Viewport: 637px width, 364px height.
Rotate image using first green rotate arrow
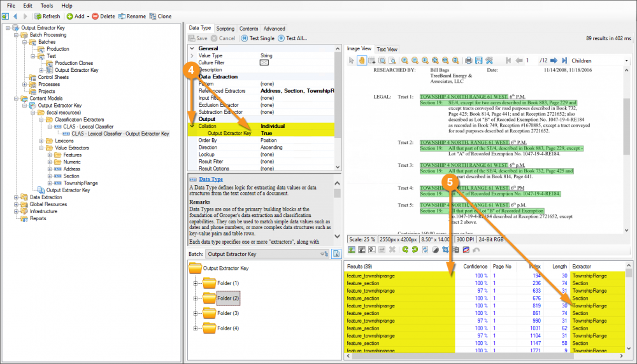point(405,250)
